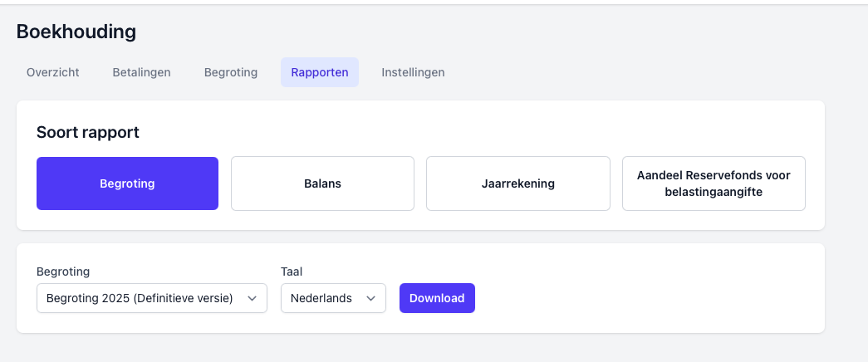Select Balans as report type
Screen dimensions: 868x362
(322, 183)
